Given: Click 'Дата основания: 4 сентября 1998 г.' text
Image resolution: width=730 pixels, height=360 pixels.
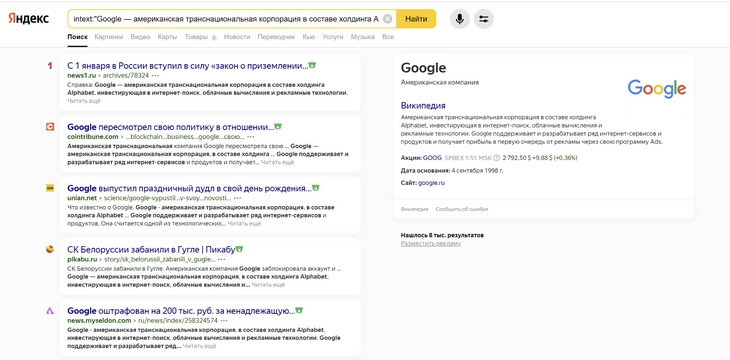Looking at the screenshot, I should click(x=452, y=170).
